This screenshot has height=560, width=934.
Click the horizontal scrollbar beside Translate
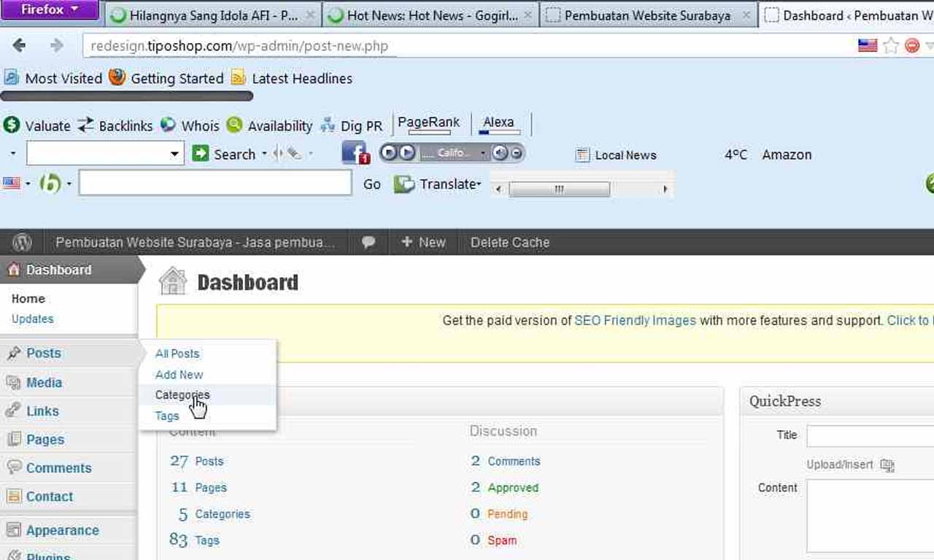(559, 190)
